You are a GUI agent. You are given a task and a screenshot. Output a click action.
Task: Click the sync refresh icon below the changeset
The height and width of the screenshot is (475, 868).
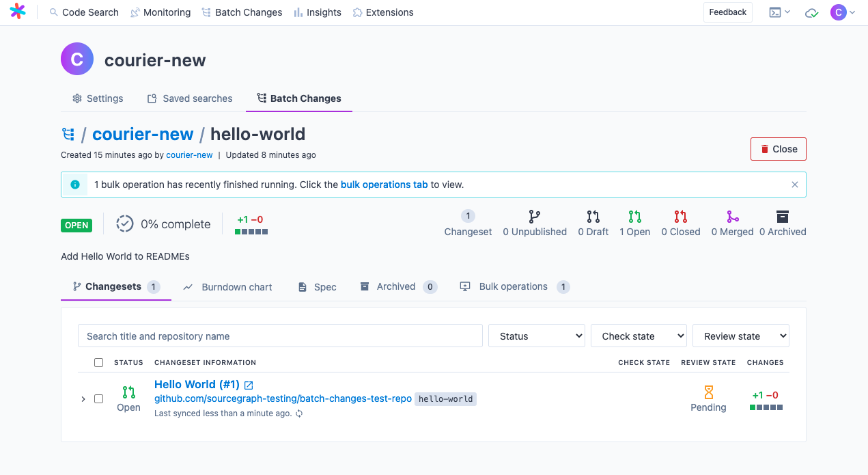point(298,413)
